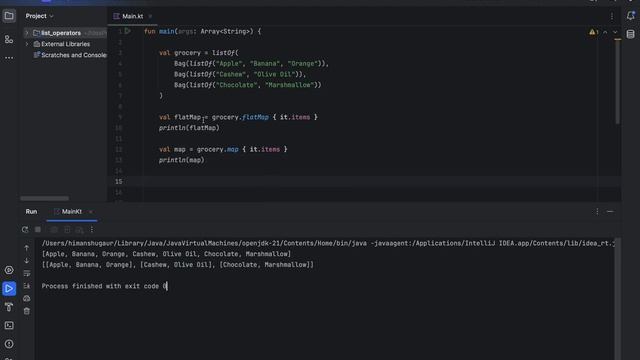This screenshot has height=360, width=640.
Task: Switch to the Main.kt editor tab
Action: tap(132, 16)
